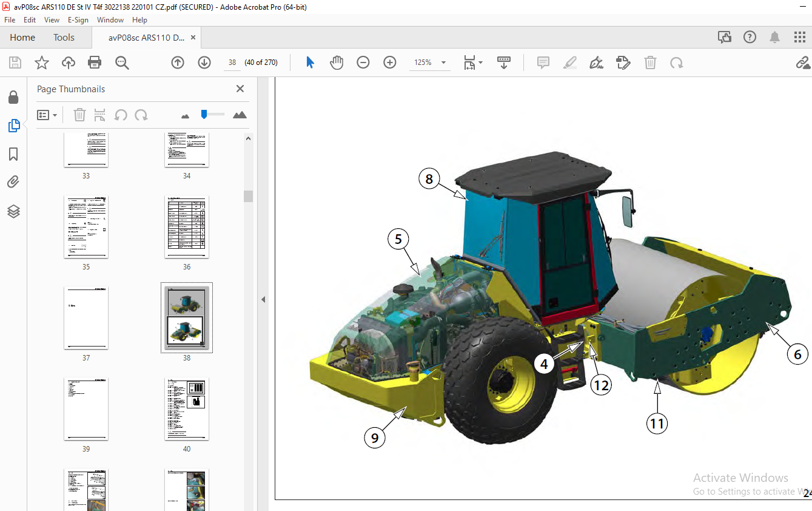Click the scrolling mode download icon
This screenshot has height=511, width=812.
tap(504, 63)
